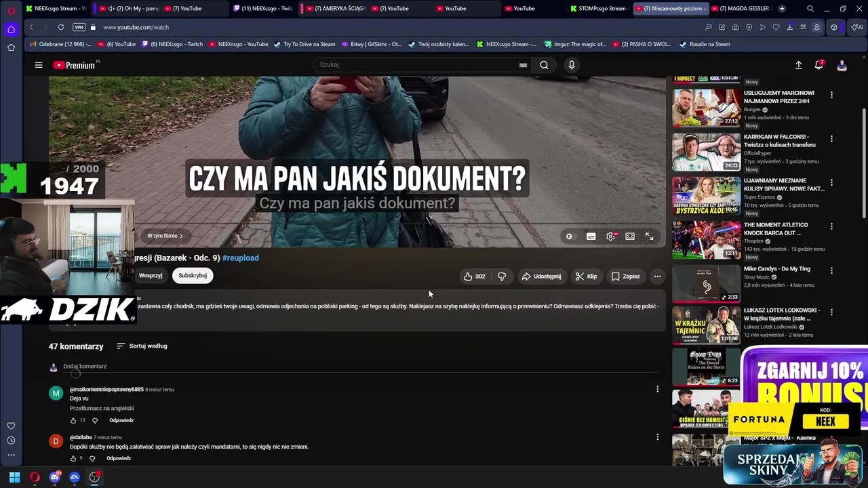868x488 pixels.
Task: Expand 'W tym filmie' chapter chip
Action: click(x=165, y=236)
